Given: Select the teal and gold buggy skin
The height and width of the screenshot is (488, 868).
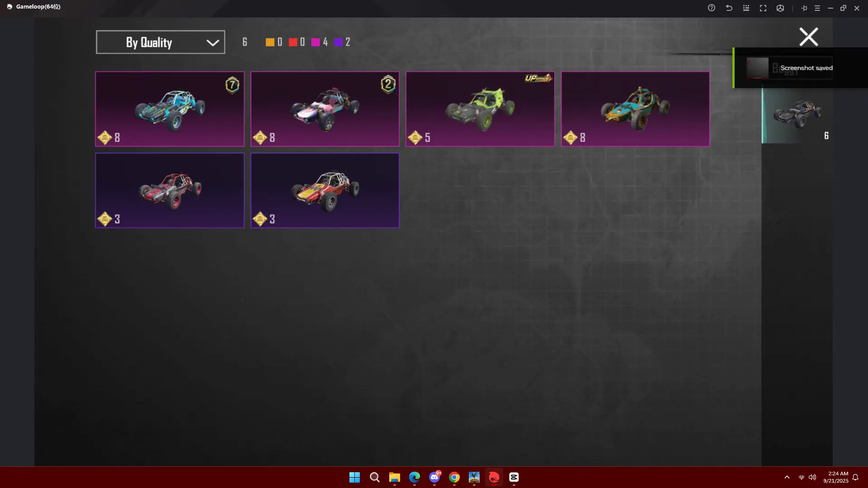Looking at the screenshot, I should pyautogui.click(x=635, y=109).
